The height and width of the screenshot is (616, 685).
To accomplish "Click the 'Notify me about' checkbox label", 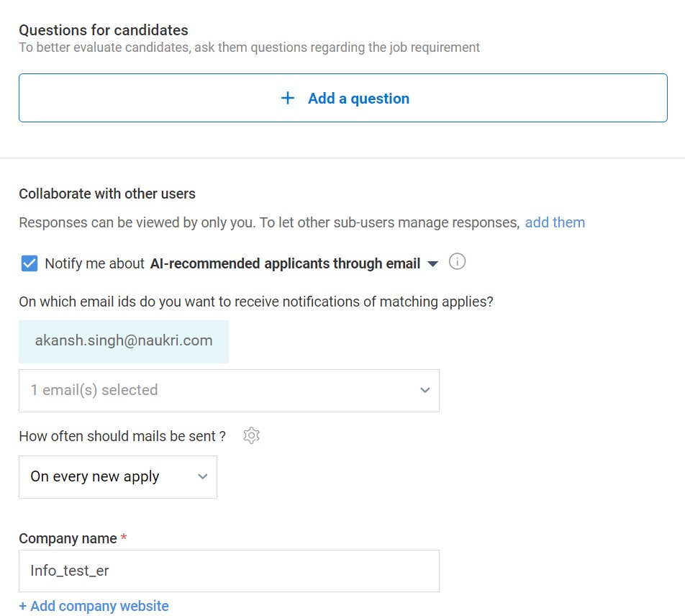I will point(94,263).
